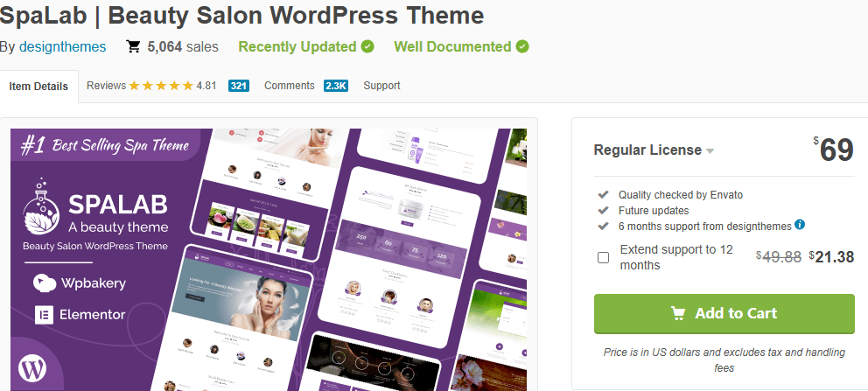The width and height of the screenshot is (868, 391).
Task: Enable Extend support to 12 months checkbox
Action: (604, 257)
